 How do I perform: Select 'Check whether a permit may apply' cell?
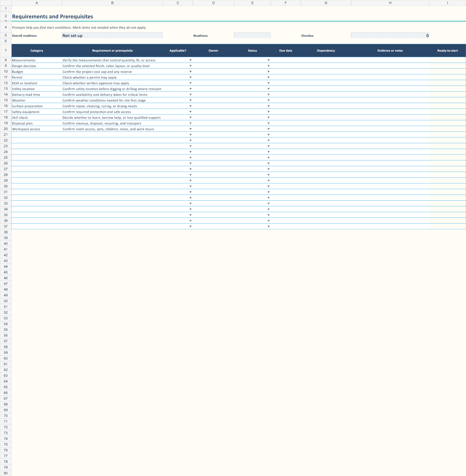tap(112, 77)
